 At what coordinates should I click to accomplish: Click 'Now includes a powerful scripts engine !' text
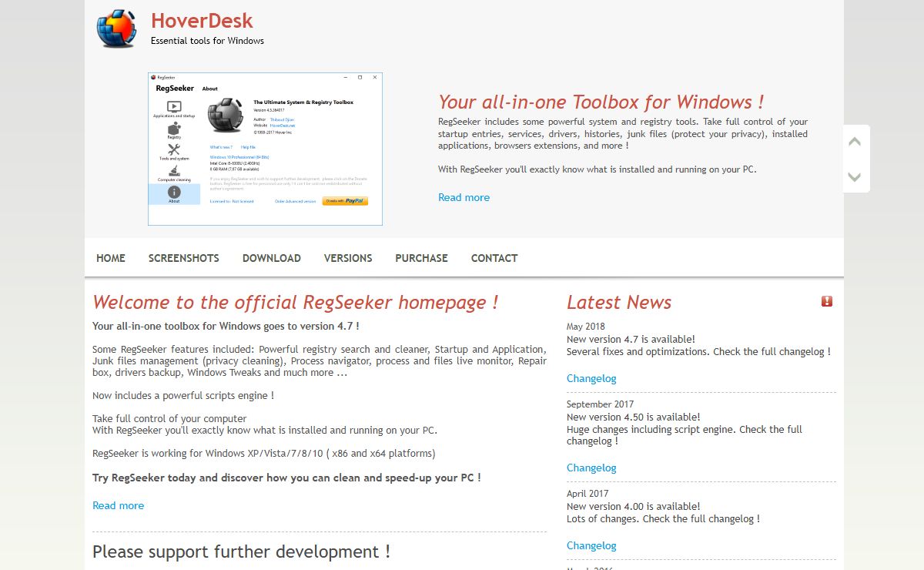(183, 395)
